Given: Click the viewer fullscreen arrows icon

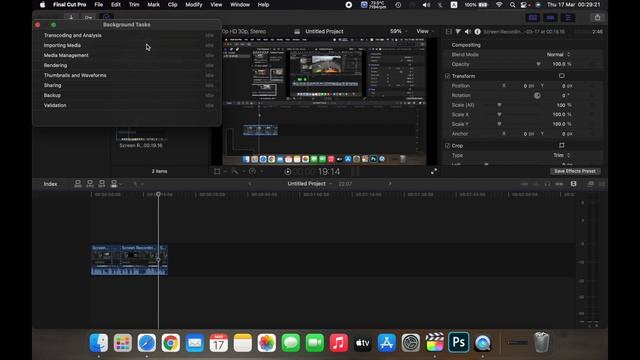Looking at the screenshot, I should [434, 171].
